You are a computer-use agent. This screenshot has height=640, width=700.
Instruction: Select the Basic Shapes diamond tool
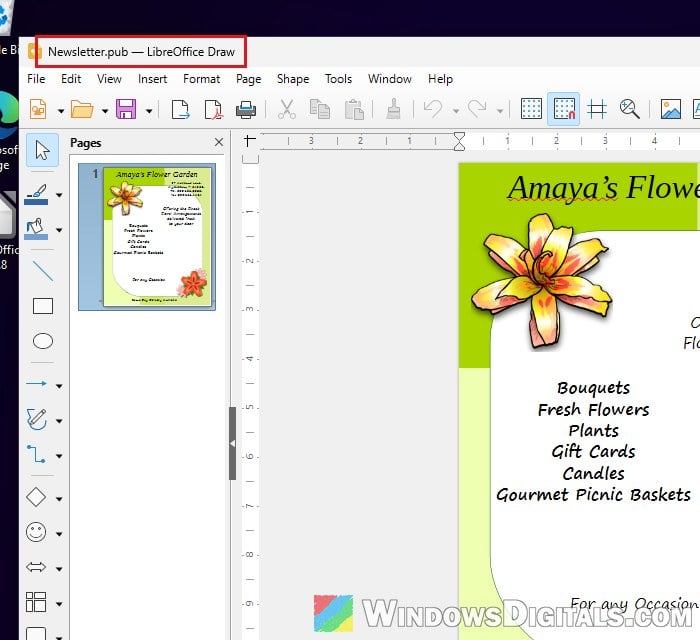(36, 497)
